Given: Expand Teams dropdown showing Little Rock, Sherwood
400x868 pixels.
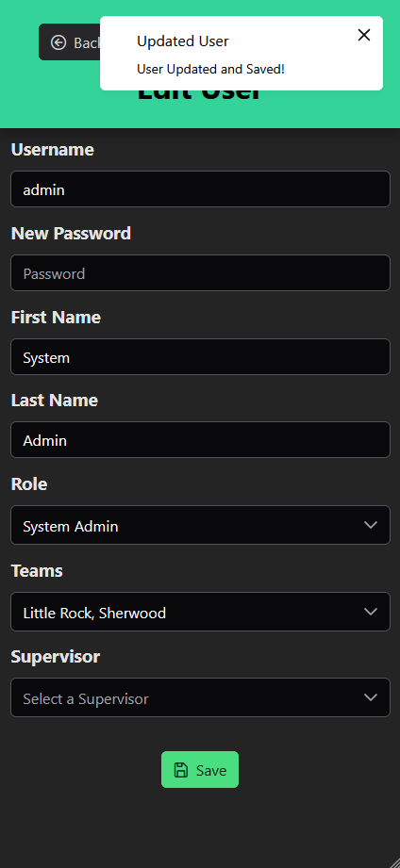Looking at the screenshot, I should (x=200, y=612).
